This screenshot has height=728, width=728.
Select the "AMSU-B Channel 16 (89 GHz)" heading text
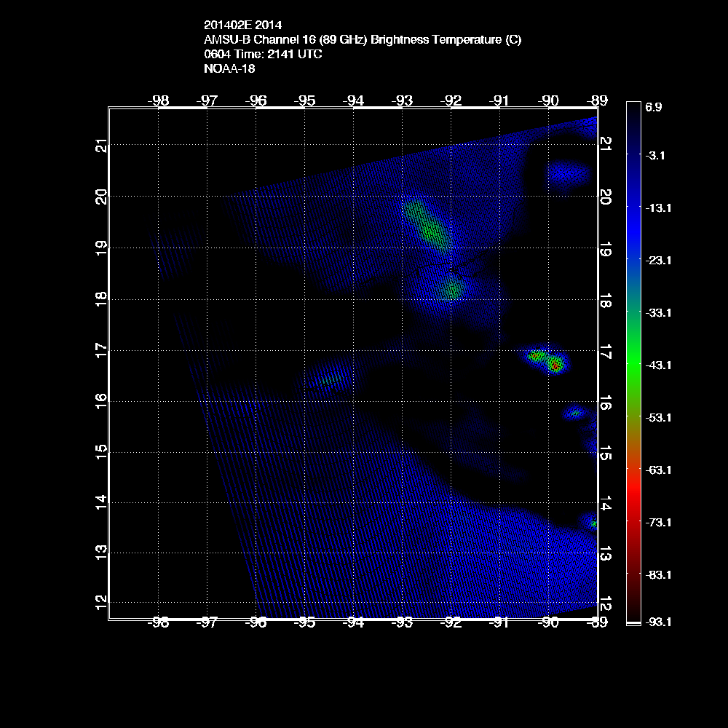[285, 39]
